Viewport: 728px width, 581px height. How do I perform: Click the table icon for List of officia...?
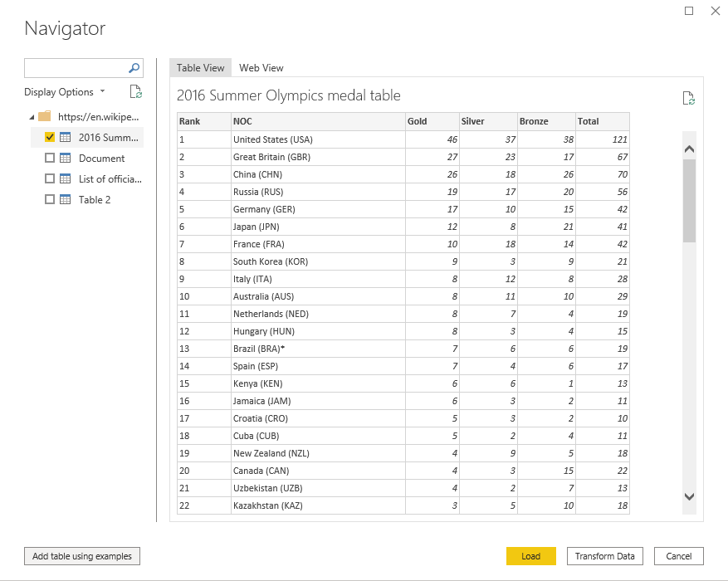tap(66, 178)
